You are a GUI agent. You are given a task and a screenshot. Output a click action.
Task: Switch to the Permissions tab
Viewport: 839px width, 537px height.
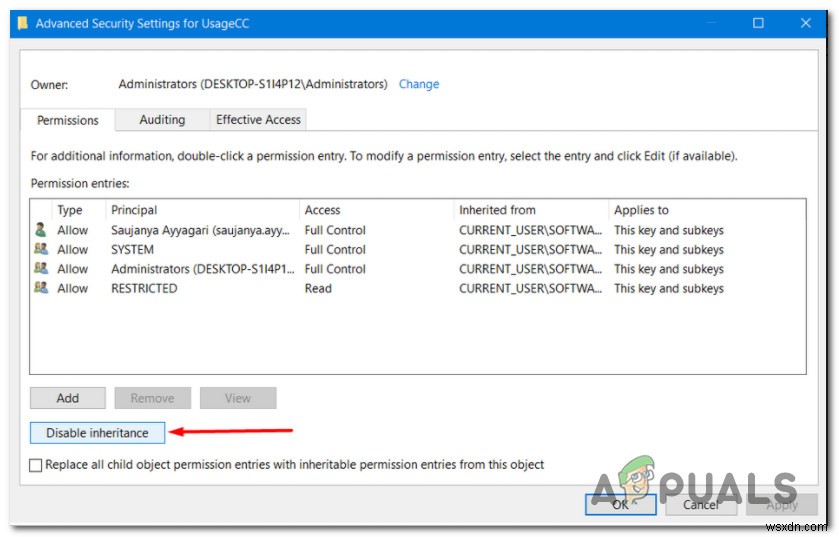(x=67, y=120)
